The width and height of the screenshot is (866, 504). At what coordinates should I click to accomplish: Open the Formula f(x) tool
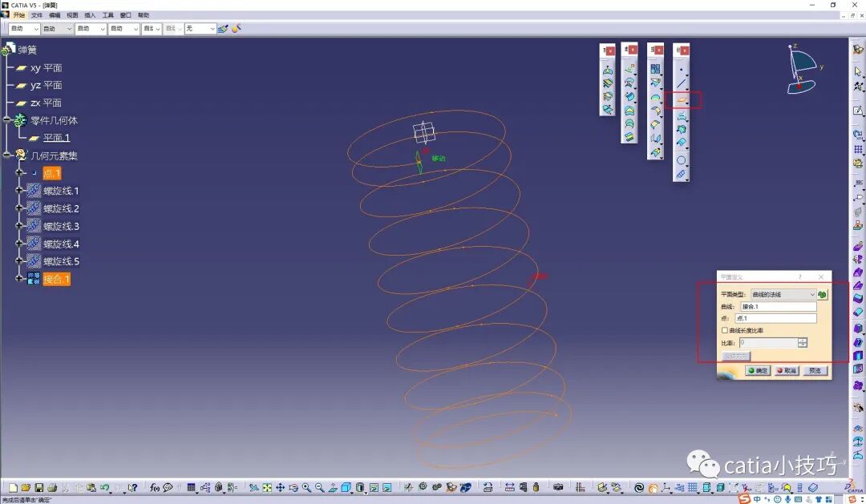coord(155,487)
